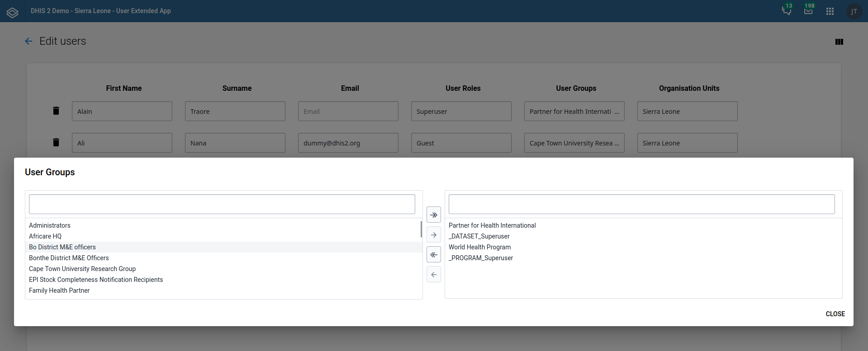
Task: Select Bonthe District M&E Officers group
Action: 223,258
